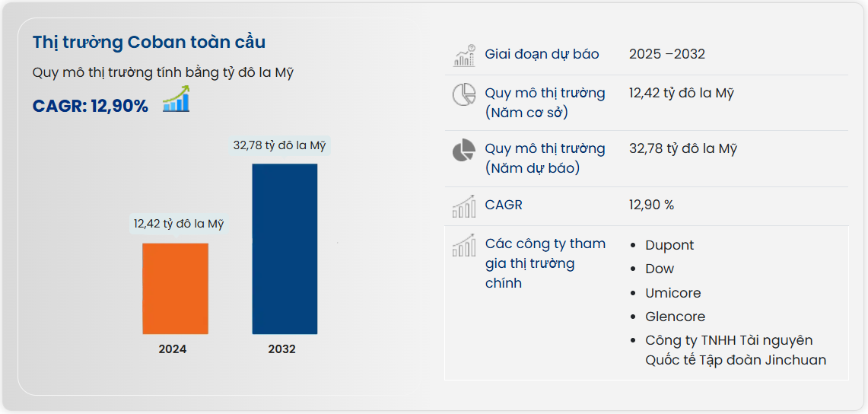Click the 12,90 % value in the table
The height and width of the screenshot is (414, 868).
651,205
